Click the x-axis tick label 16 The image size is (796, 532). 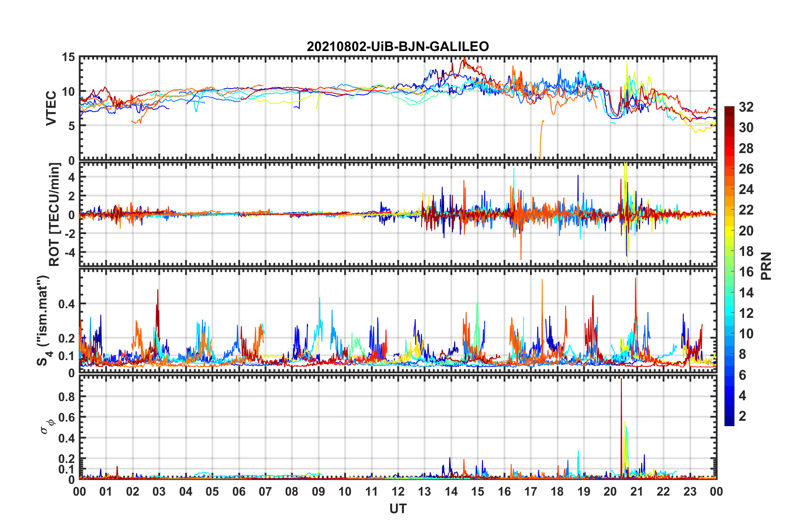504,491
